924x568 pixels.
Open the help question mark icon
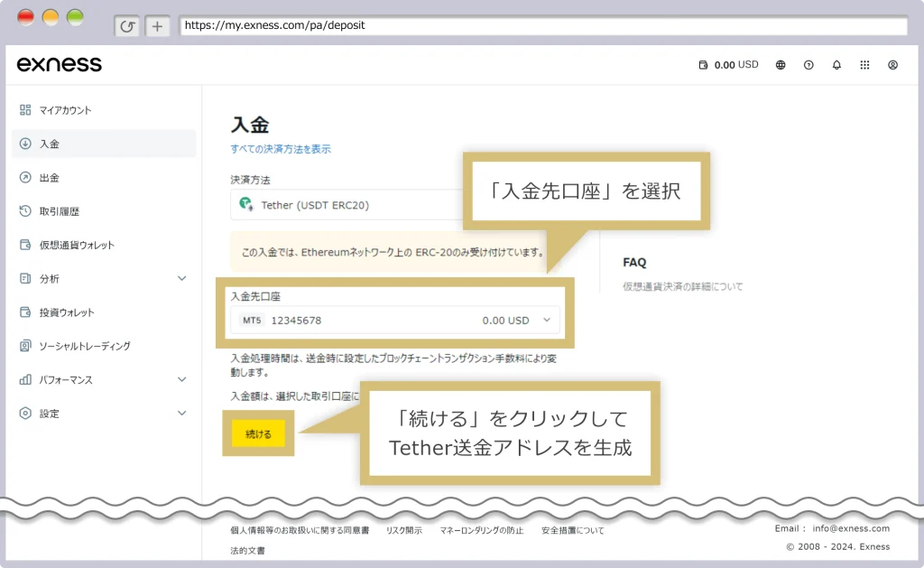[808, 65]
